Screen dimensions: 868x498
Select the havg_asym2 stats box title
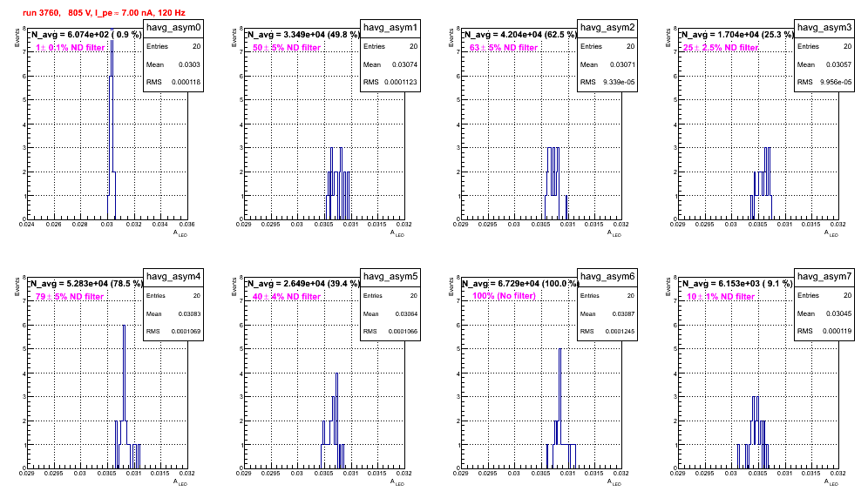(607, 28)
